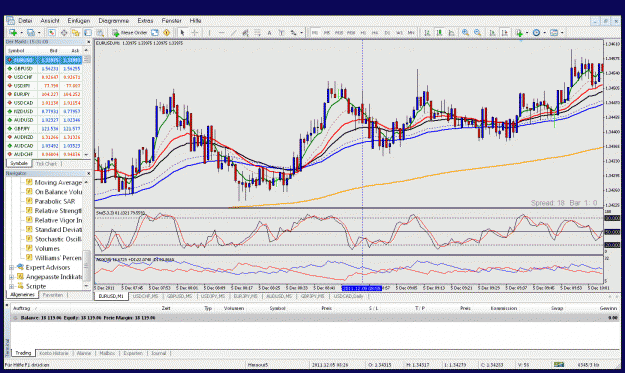Select the text A tool
Viewport: 625px width, 373px height.
point(269,33)
